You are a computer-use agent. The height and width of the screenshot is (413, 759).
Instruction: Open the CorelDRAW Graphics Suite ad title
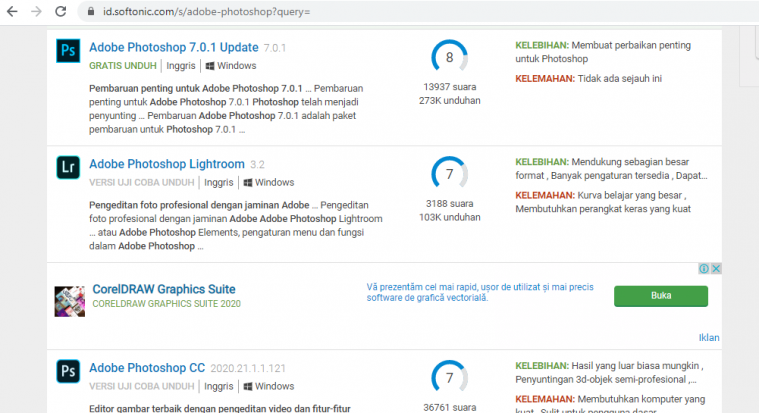164,289
